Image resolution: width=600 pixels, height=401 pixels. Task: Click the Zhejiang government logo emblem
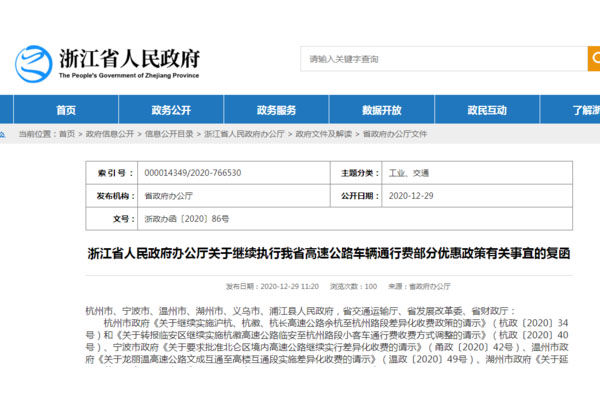click(x=33, y=62)
